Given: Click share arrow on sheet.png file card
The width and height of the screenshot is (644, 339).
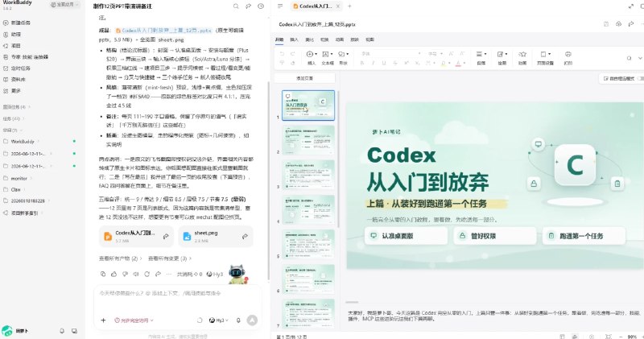Looking at the screenshot, I should click(245, 236).
